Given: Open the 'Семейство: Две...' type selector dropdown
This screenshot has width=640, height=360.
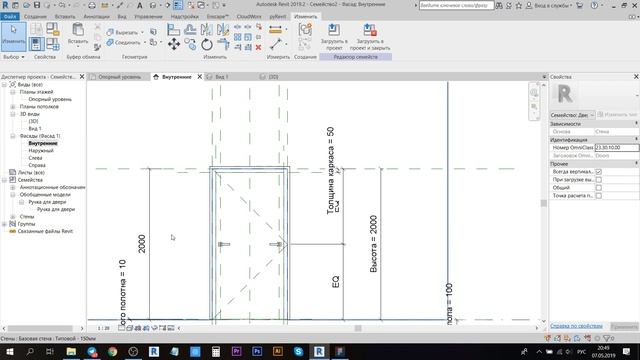Looking at the screenshot, I should tap(572, 115).
